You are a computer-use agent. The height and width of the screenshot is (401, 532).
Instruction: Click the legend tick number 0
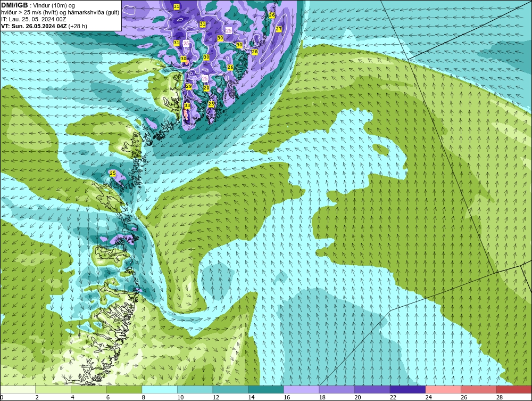[x=2, y=397]
